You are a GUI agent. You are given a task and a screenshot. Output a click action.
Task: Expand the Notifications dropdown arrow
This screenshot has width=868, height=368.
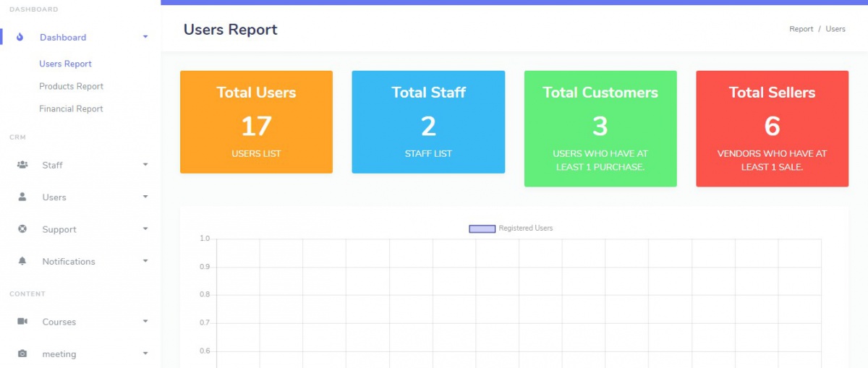point(145,261)
